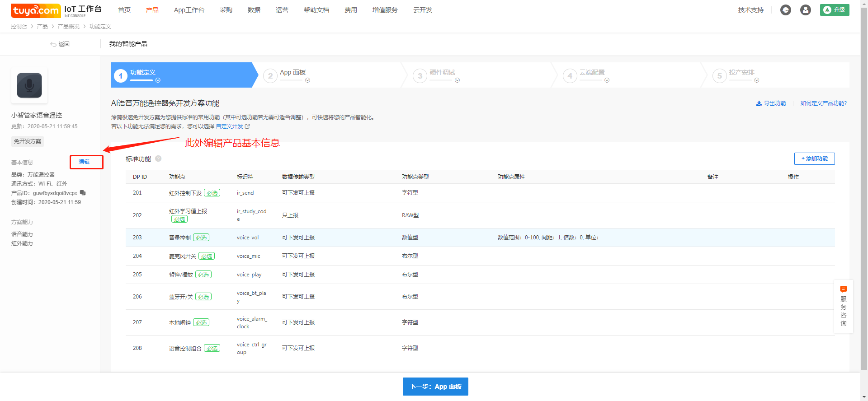
Task: Open the 服务咨询 chat widget
Action: click(843, 307)
